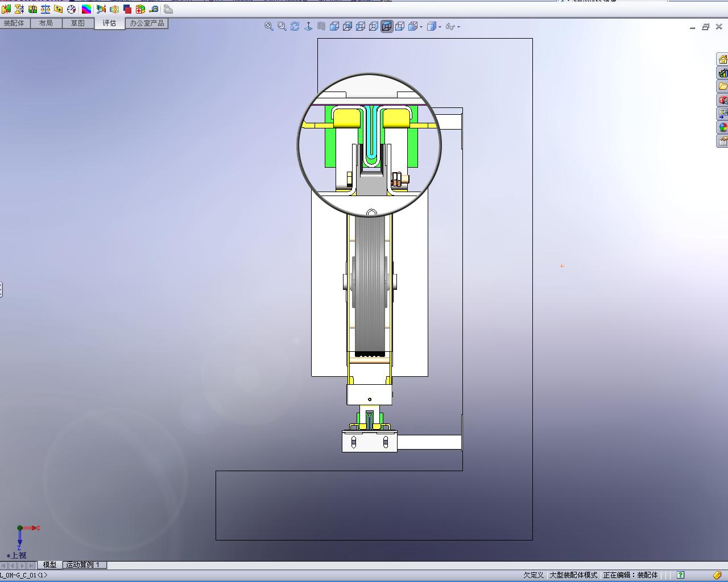Launch the Hole Alignment check

32,9
